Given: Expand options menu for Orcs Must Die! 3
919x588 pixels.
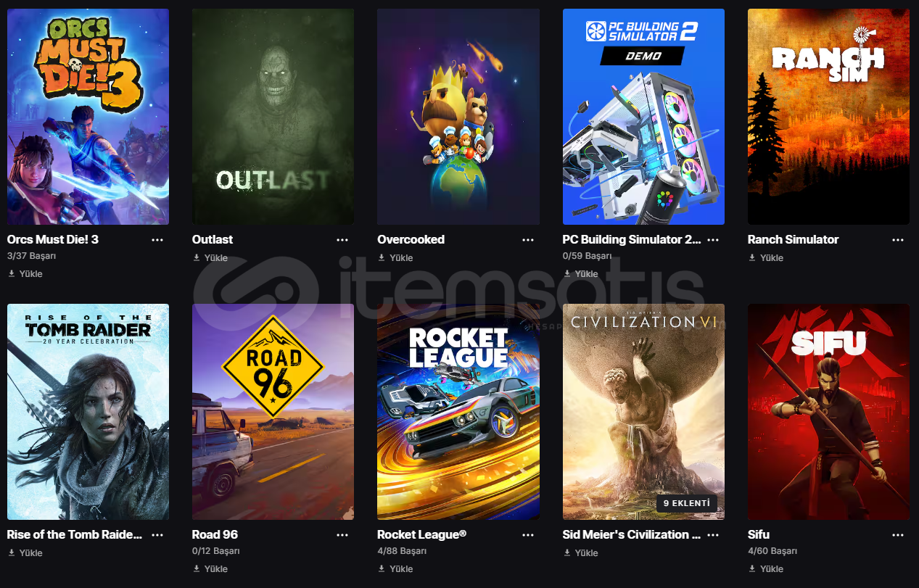Looking at the screenshot, I should point(157,240).
